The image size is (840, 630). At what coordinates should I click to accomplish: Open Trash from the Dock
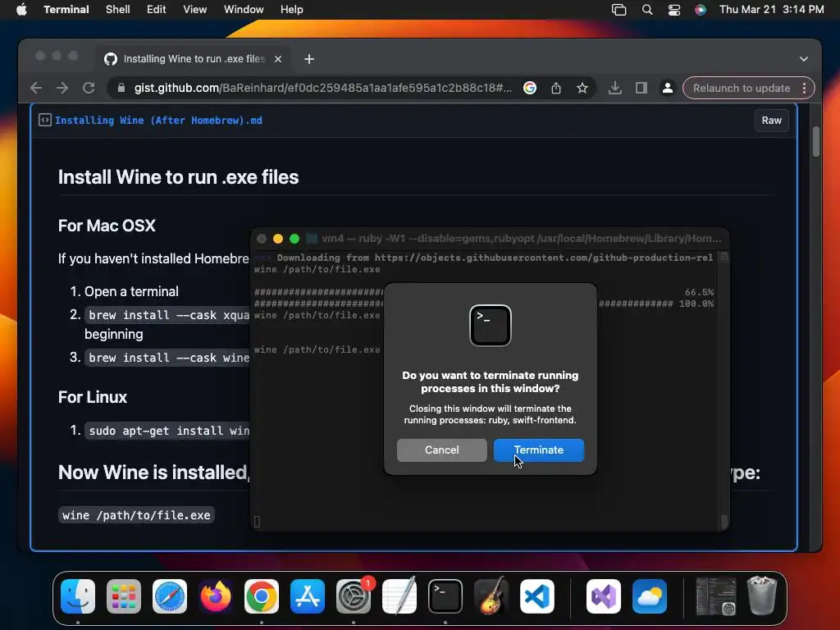point(762,596)
